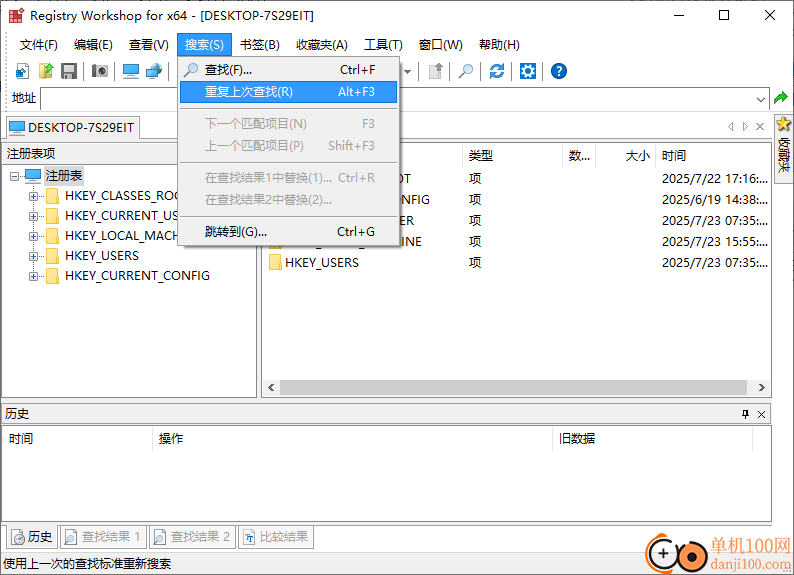Click the blue gear options icon

click(x=528, y=71)
